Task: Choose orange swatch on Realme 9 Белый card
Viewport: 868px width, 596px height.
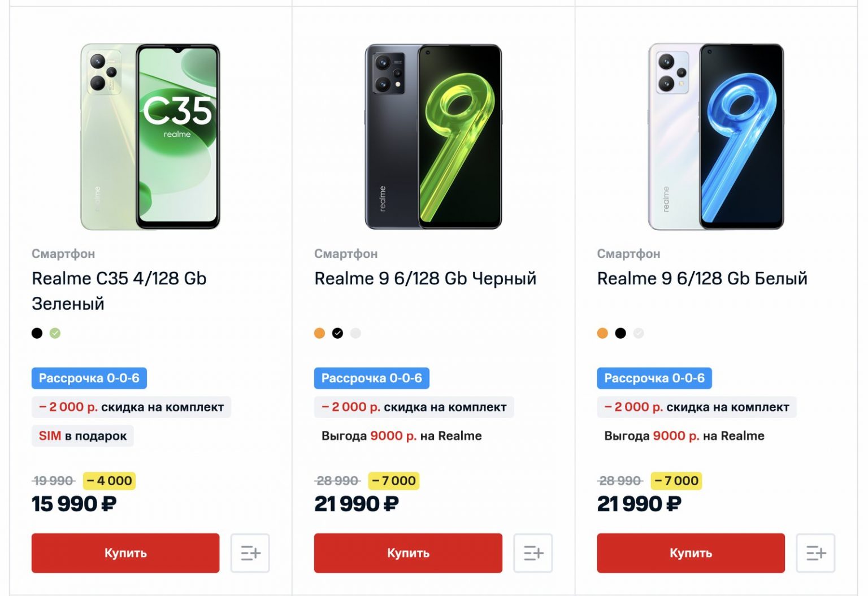Action: point(602,333)
